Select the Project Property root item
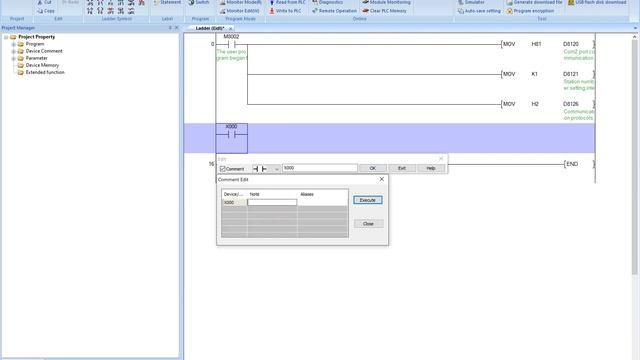This screenshot has width=640, height=360. tap(36, 37)
